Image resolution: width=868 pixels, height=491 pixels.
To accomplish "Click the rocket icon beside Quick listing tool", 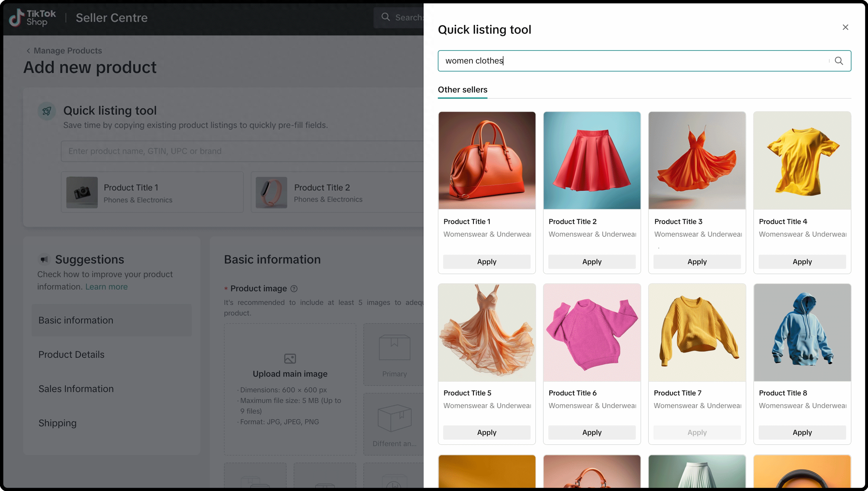I will click(47, 111).
